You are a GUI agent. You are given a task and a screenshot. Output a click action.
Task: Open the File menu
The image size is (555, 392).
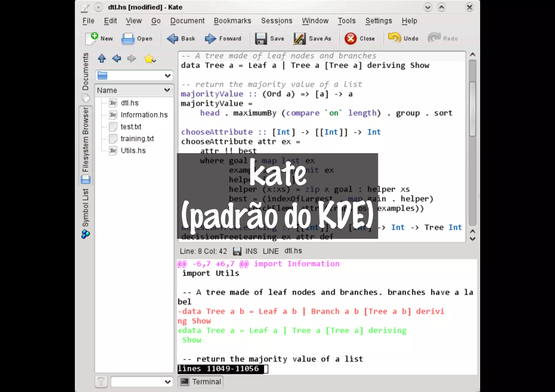click(x=88, y=21)
